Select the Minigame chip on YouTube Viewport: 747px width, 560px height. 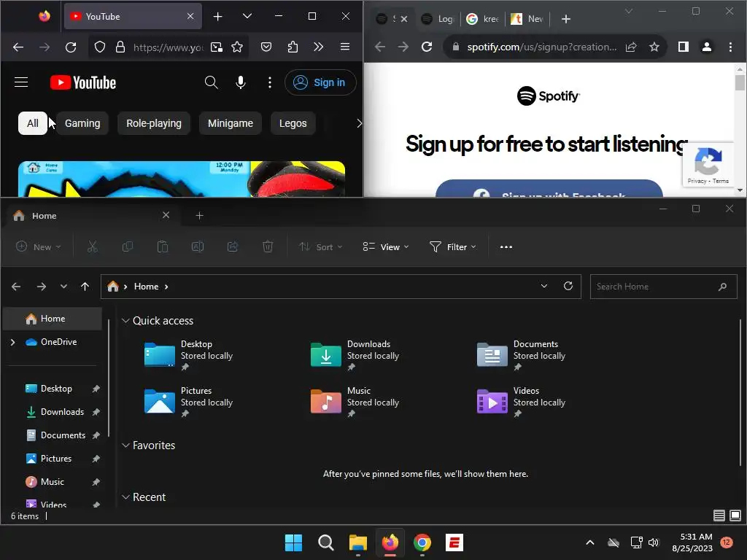[231, 123]
